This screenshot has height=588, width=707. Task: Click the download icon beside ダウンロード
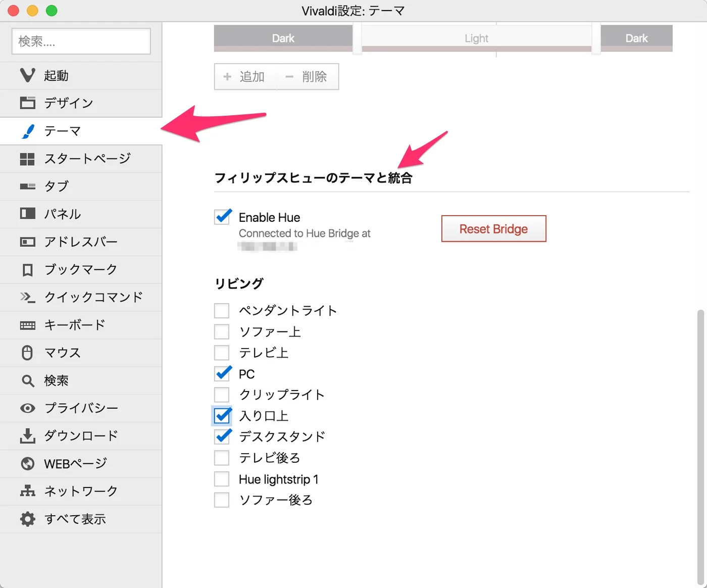coord(28,435)
